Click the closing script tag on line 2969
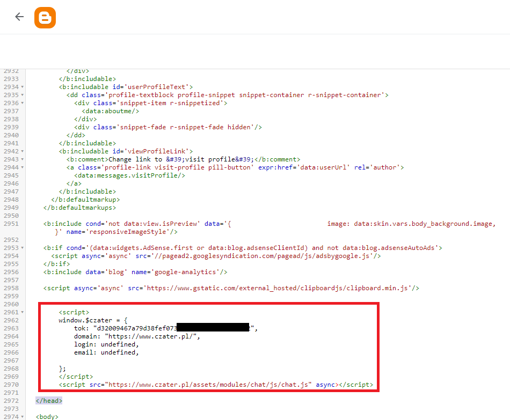The image size is (510, 420). pyautogui.click(x=76, y=377)
